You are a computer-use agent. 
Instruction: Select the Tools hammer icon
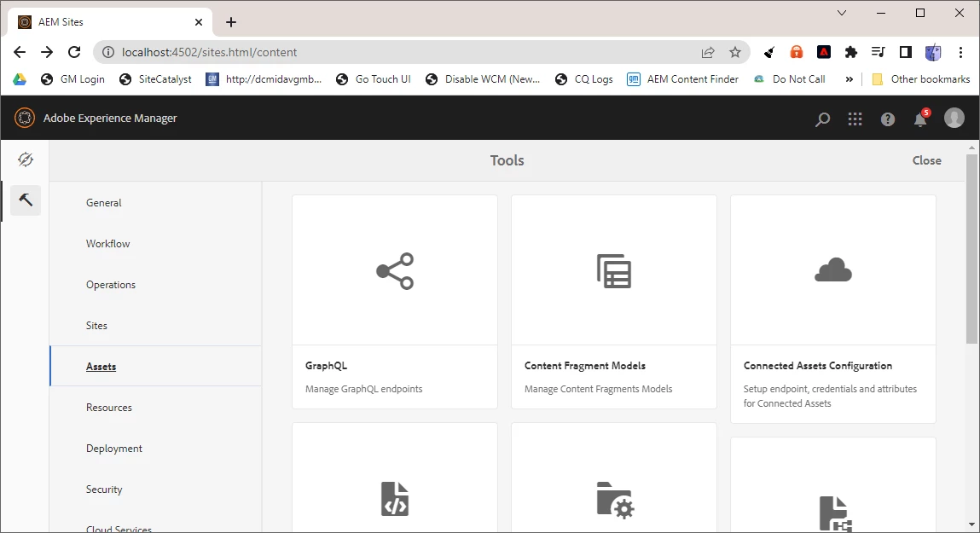(26, 200)
